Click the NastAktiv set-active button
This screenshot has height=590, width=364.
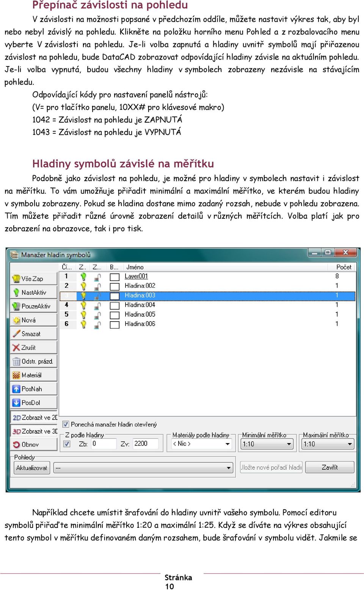[34, 292]
